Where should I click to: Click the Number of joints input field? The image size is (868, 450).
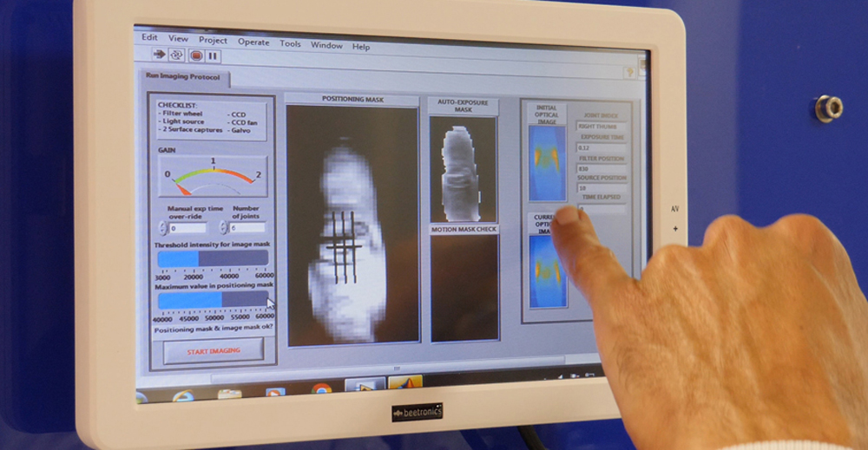click(x=247, y=227)
